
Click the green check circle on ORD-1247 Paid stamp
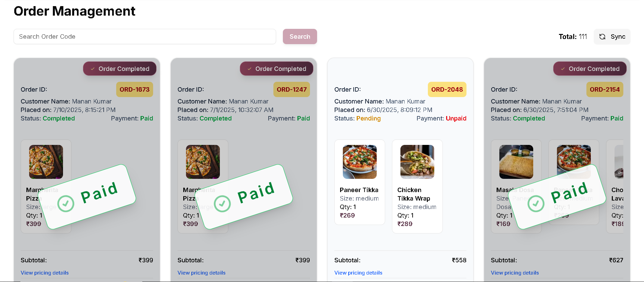pyautogui.click(x=222, y=204)
